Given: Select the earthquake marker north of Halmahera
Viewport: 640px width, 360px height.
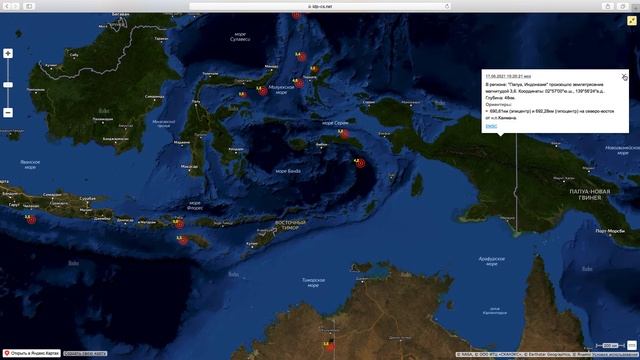Looking at the screenshot, I should pyautogui.click(x=301, y=56).
